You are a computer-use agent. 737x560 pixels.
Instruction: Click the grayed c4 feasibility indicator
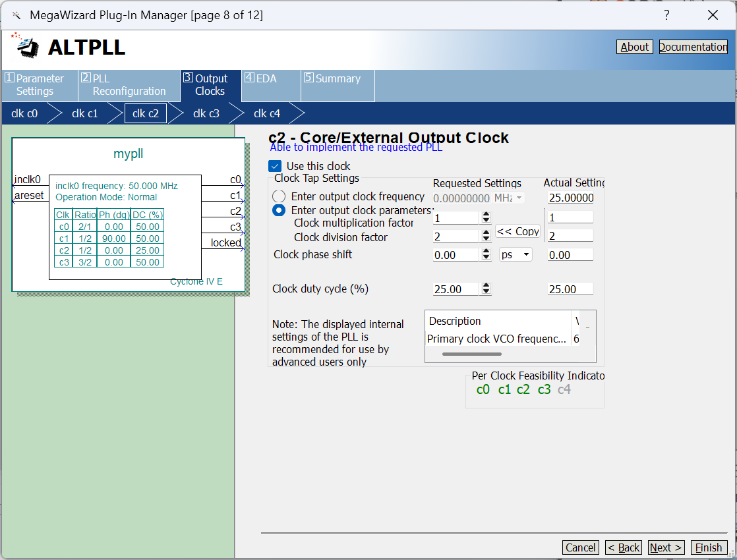point(564,389)
